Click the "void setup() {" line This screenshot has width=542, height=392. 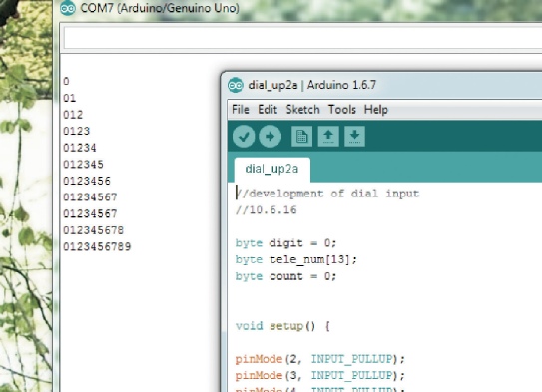point(282,326)
